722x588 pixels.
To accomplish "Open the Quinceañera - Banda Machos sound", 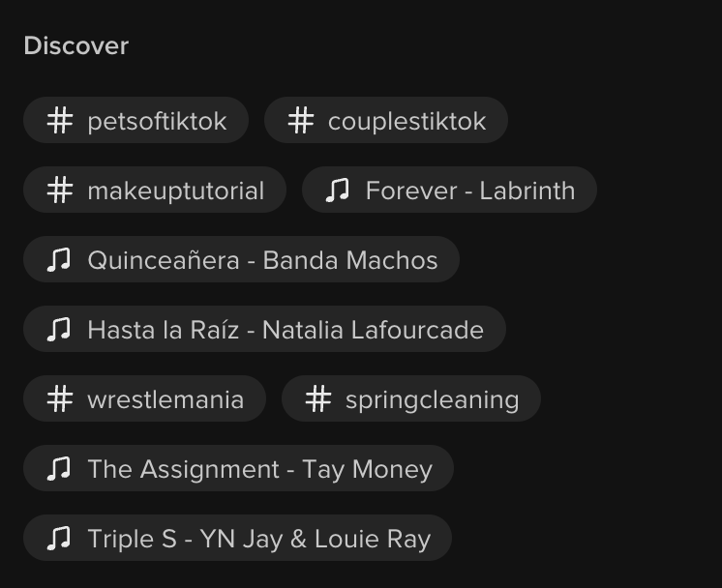I will click(262, 260).
